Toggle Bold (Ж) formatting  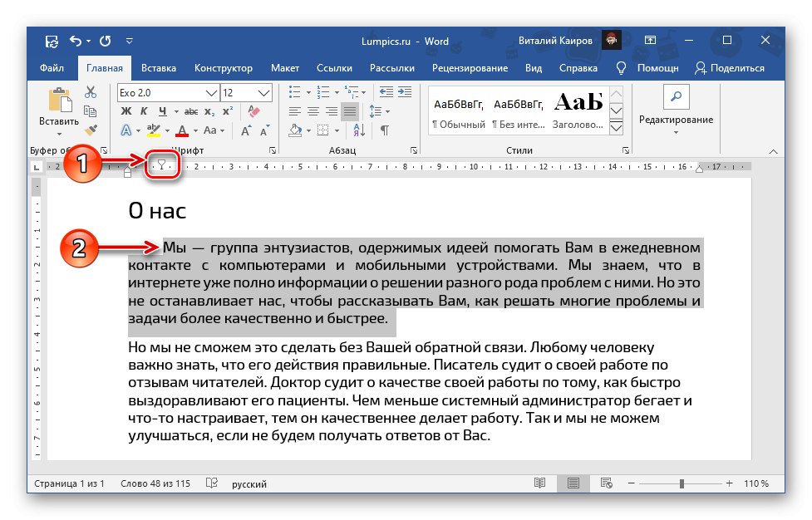pyautogui.click(x=126, y=111)
